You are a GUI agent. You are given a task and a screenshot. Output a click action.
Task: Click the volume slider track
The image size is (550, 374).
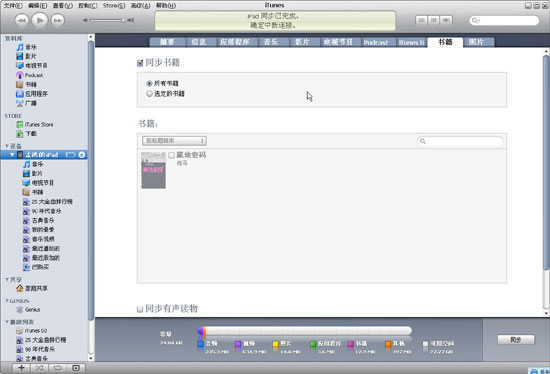tap(107, 20)
